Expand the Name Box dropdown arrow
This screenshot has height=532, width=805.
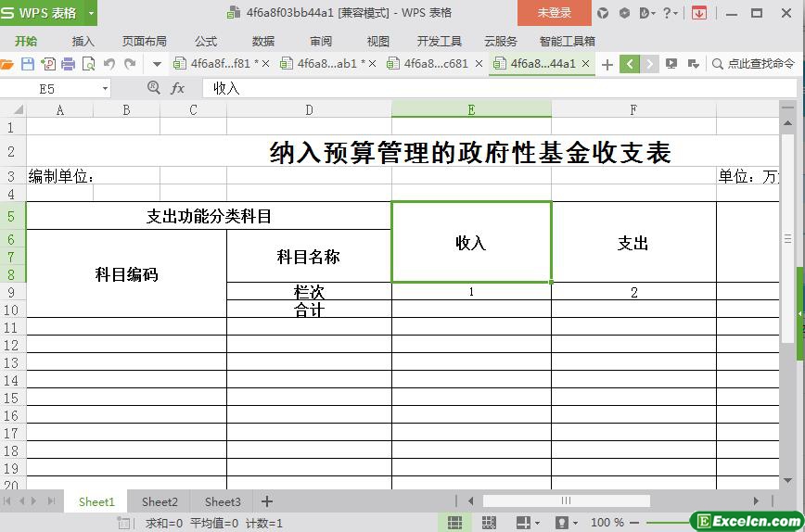pyautogui.click(x=105, y=89)
